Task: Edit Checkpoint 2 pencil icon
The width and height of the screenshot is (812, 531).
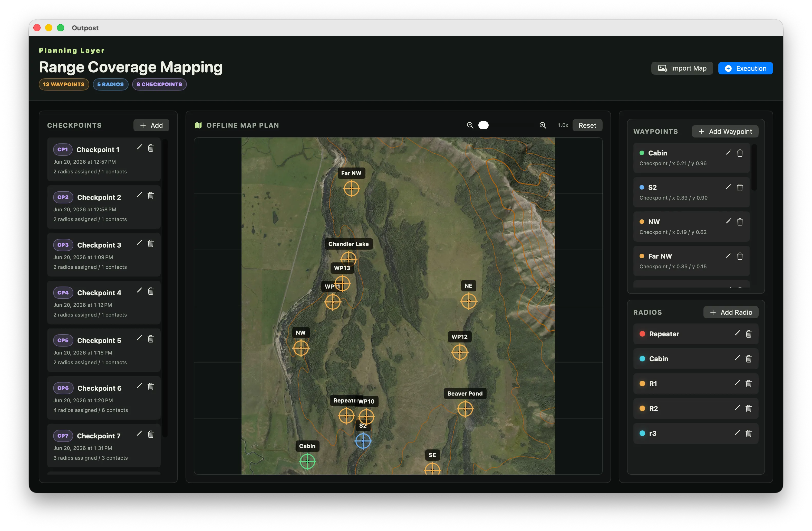Action: coord(139,195)
